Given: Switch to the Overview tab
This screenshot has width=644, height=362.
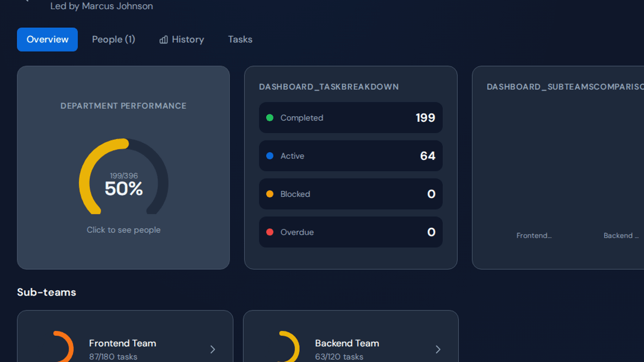Looking at the screenshot, I should pos(47,40).
